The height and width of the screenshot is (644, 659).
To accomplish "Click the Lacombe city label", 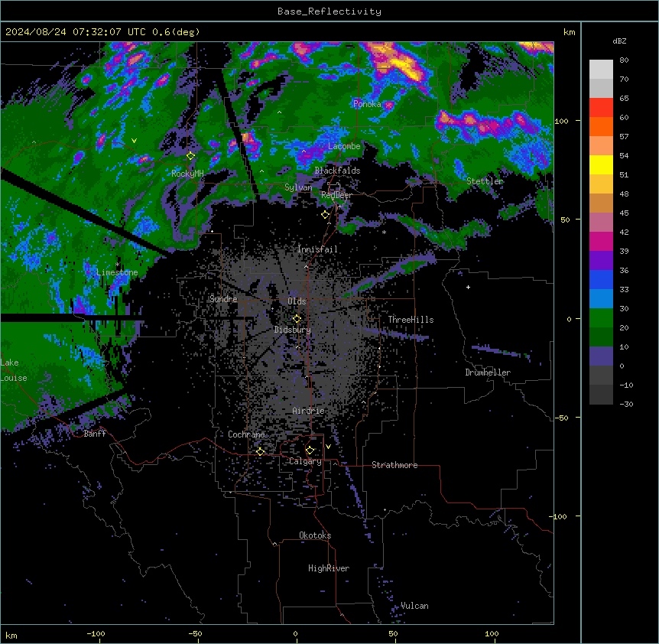I will pyautogui.click(x=344, y=146).
